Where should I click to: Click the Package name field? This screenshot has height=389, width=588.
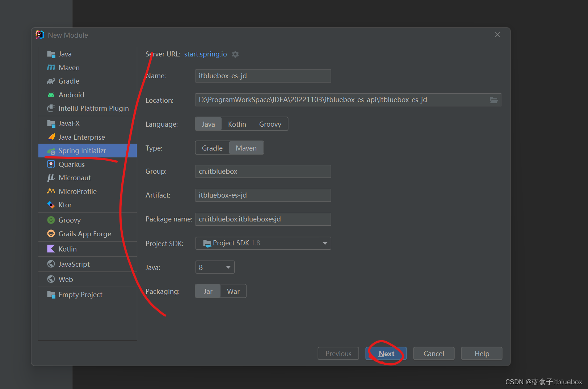click(263, 219)
